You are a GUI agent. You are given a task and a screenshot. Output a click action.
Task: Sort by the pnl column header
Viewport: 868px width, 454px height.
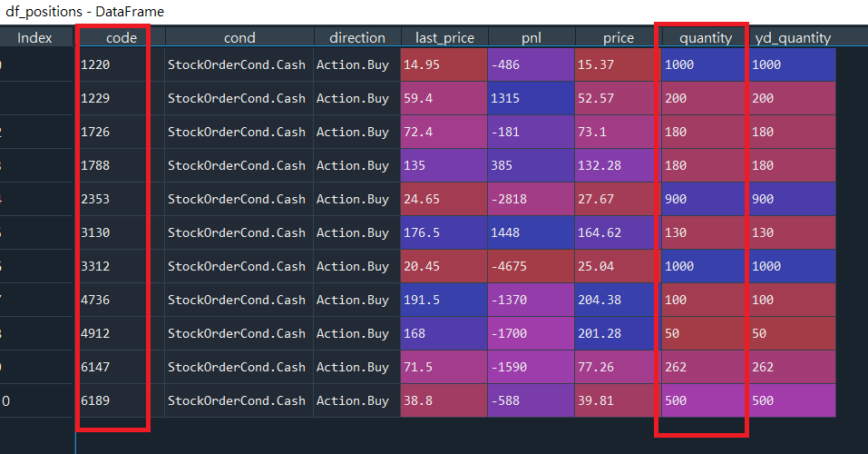[532, 38]
